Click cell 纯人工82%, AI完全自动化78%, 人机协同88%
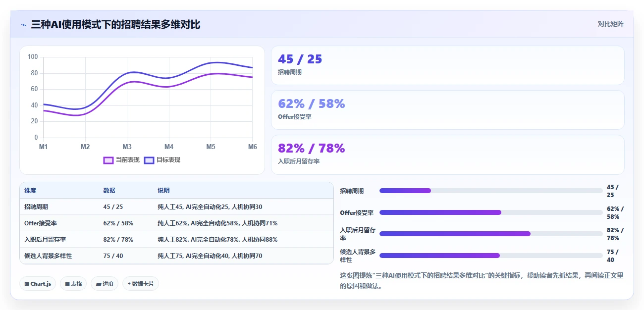This screenshot has width=644, height=310. (x=217, y=240)
